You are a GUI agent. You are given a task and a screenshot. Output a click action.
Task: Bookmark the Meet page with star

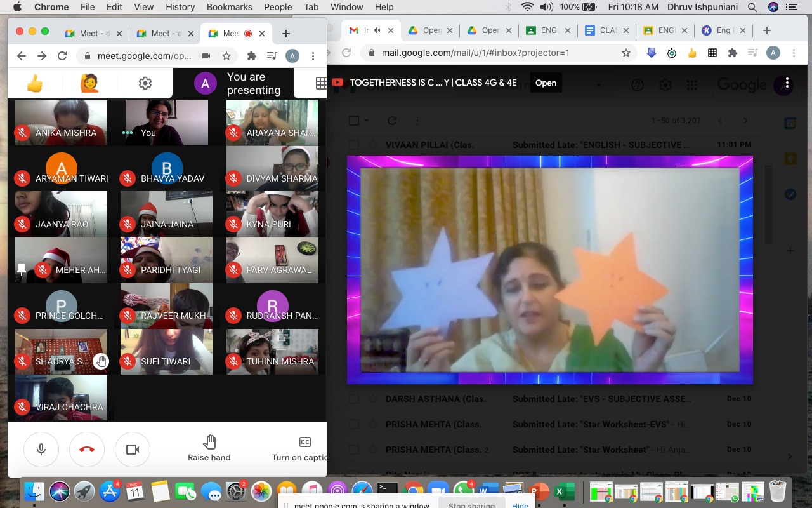coord(226,56)
